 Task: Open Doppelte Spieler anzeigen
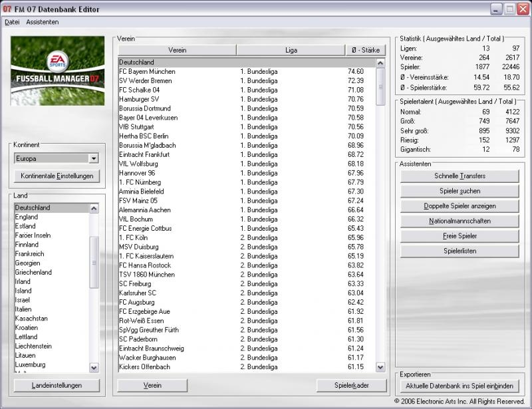[460, 206]
